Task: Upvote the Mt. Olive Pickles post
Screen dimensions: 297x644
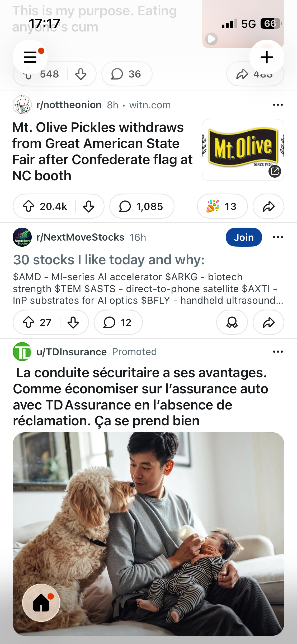Action: (x=29, y=206)
